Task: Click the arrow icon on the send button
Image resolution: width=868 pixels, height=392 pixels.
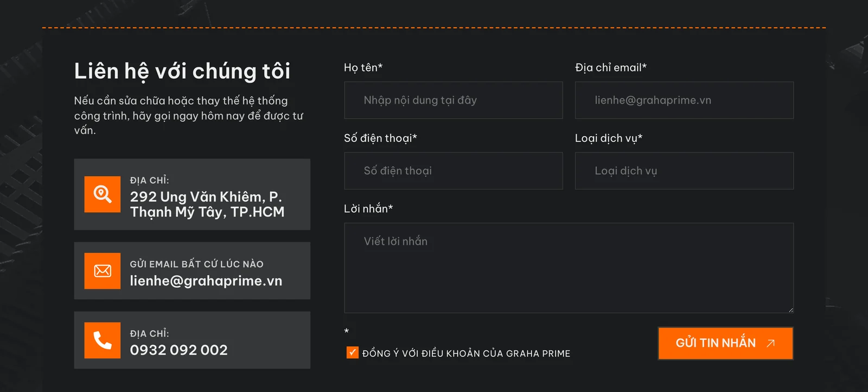Action: pyautogui.click(x=770, y=343)
